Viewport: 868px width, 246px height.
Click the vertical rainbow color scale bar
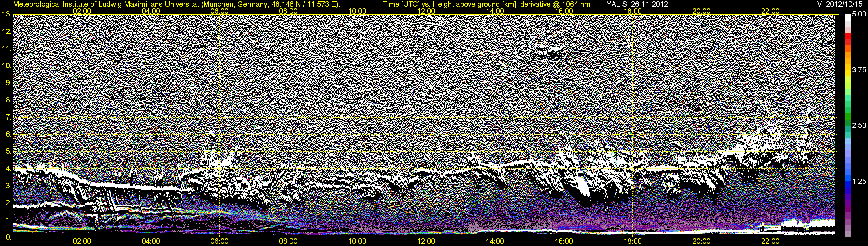(847, 126)
